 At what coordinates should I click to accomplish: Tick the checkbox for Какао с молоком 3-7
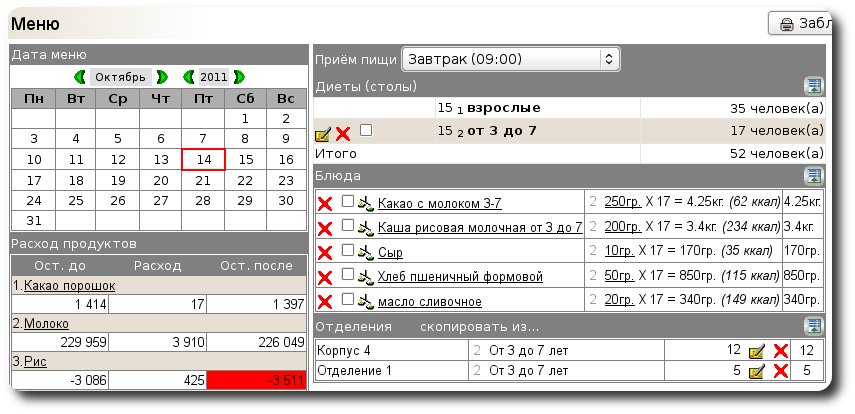click(x=348, y=202)
